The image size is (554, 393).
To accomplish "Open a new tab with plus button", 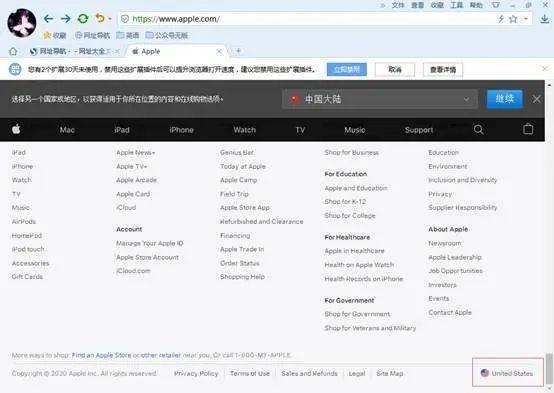I will coord(238,51).
